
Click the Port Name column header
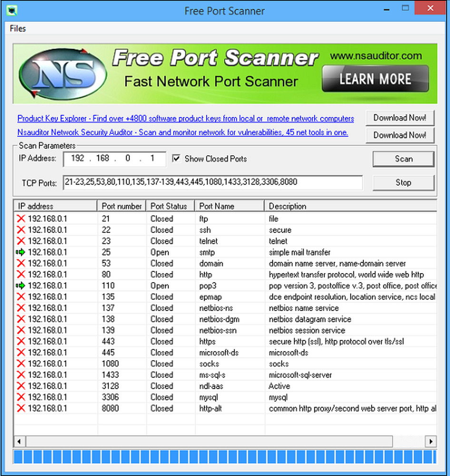pyautogui.click(x=217, y=206)
